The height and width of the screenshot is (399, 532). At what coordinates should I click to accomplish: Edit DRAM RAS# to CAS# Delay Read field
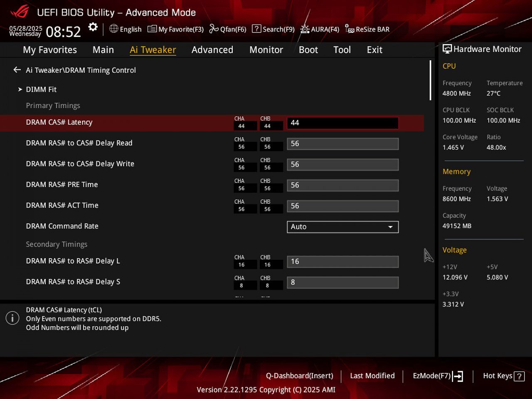tap(342, 144)
